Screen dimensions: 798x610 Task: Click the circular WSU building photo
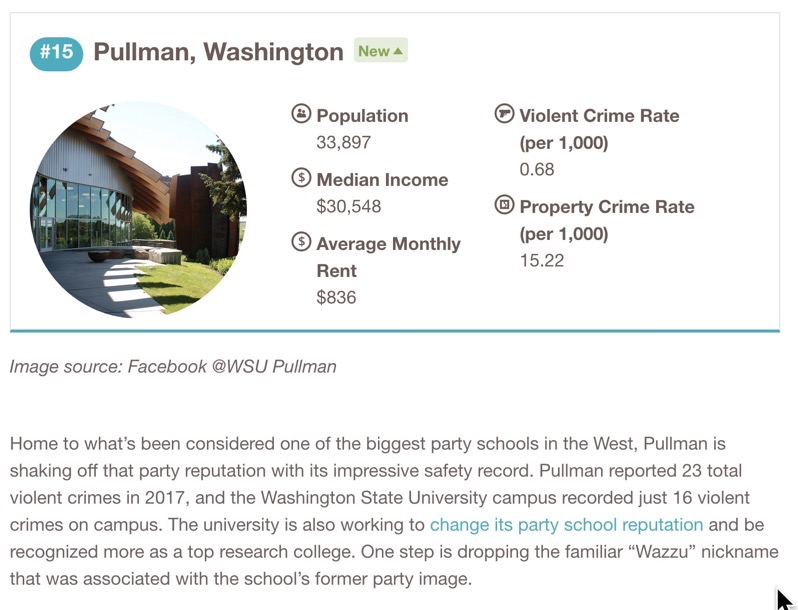pyautogui.click(x=138, y=210)
